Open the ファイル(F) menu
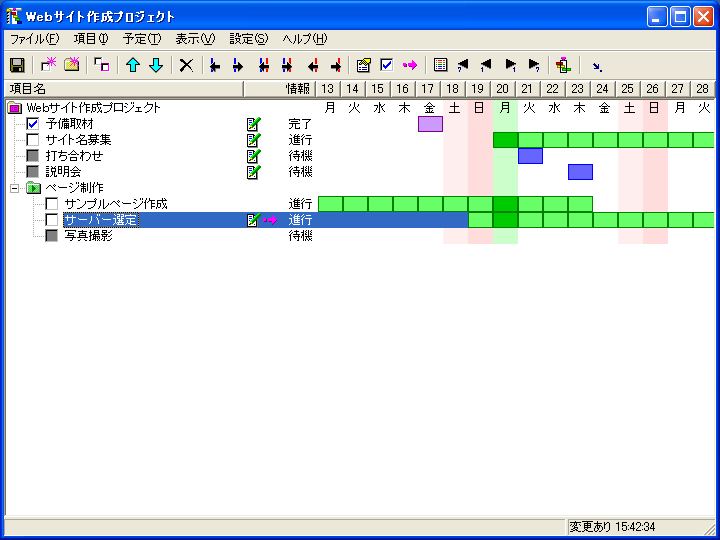 [34, 39]
